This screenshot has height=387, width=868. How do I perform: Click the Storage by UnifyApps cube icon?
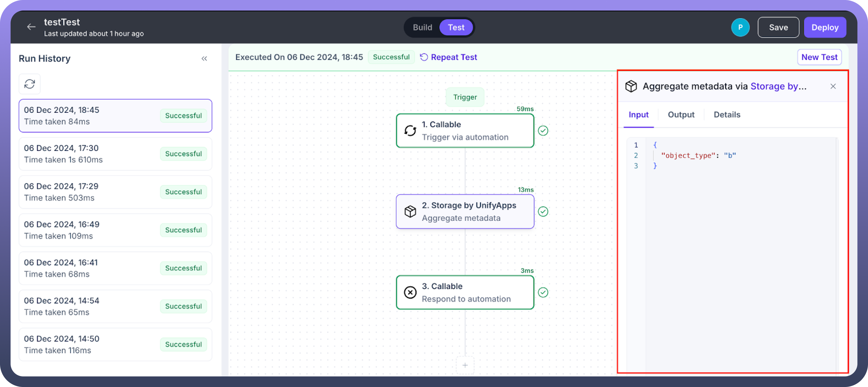[x=410, y=212]
